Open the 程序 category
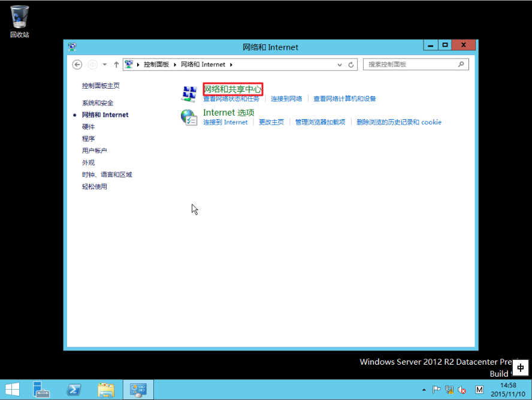Screen dimensions: 532x400 (x=88, y=139)
